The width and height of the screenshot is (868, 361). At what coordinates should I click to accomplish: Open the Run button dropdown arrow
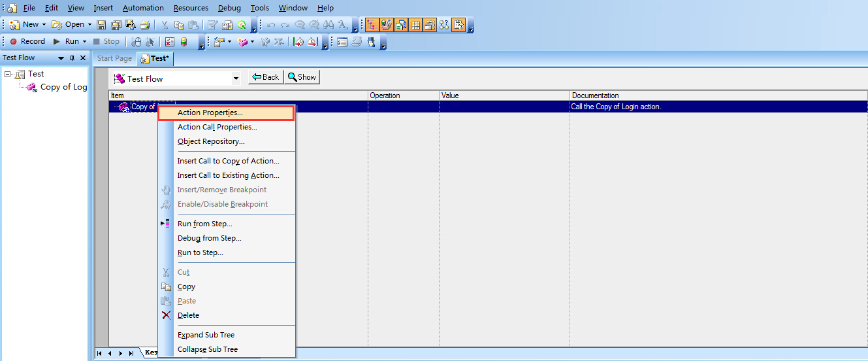(84, 41)
